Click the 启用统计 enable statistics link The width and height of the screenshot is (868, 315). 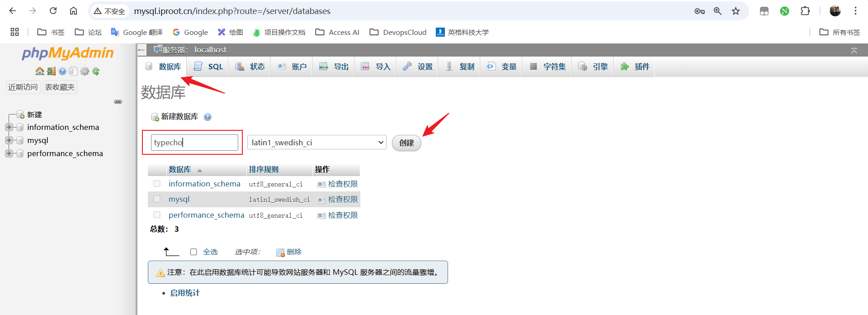pos(185,293)
